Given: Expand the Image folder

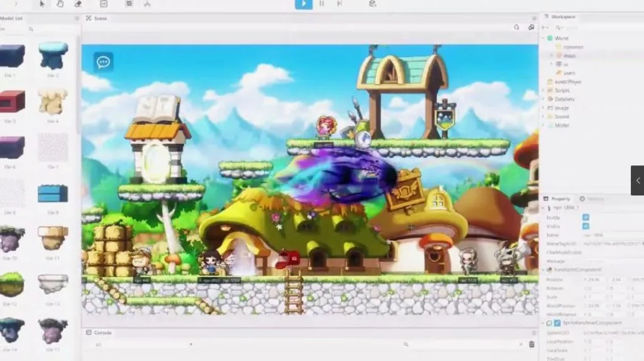Looking at the screenshot, I should (543, 108).
